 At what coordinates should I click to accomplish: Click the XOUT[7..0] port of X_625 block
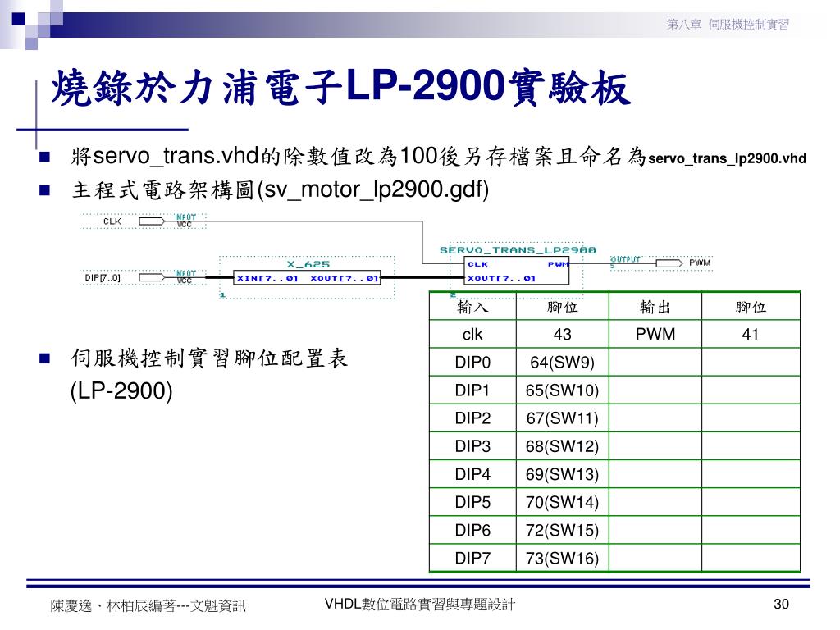[345, 278]
